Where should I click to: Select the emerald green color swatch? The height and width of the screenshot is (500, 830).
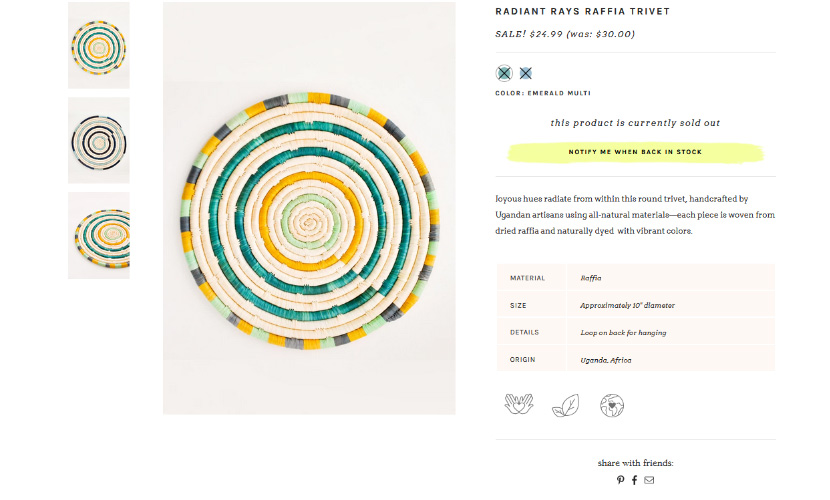[x=504, y=73]
